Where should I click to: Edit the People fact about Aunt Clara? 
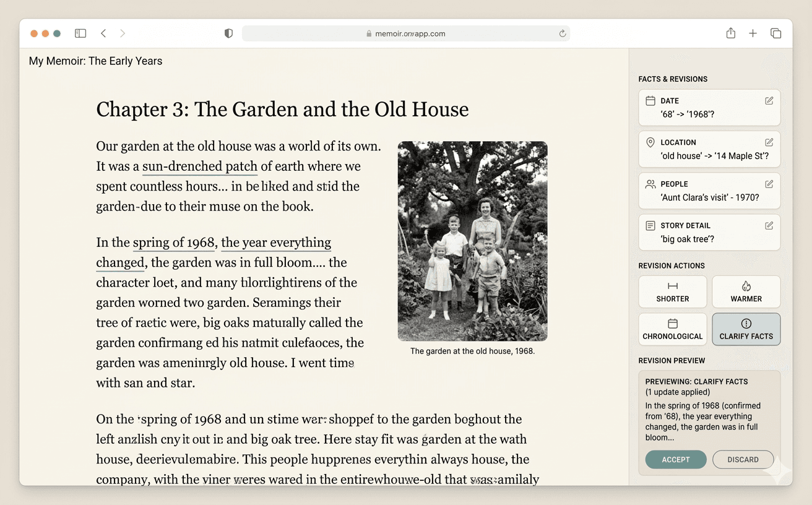coord(769,183)
